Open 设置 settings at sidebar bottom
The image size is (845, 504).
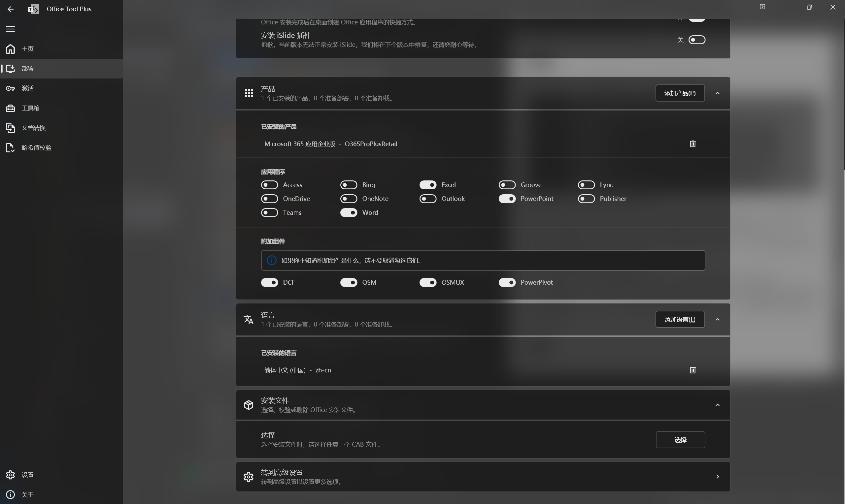27,475
